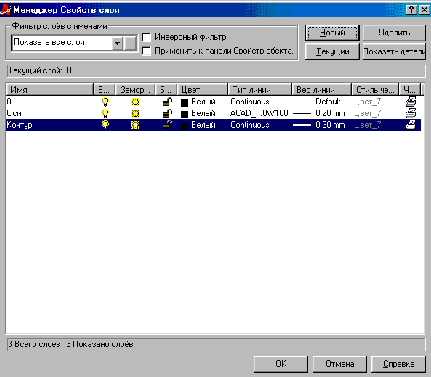
Task: Toggle the light bulb on layer 0
Action: click(105, 102)
